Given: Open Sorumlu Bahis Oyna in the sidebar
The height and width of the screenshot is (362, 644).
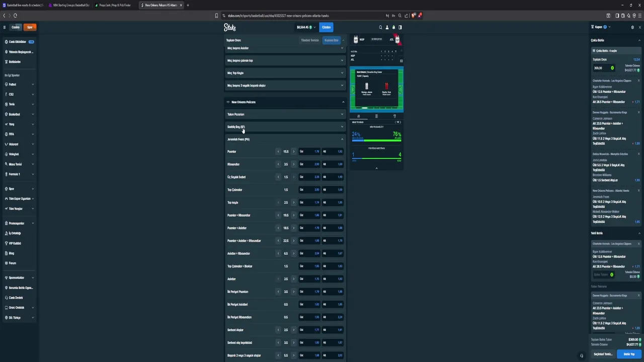Looking at the screenshot, I should (x=19, y=288).
